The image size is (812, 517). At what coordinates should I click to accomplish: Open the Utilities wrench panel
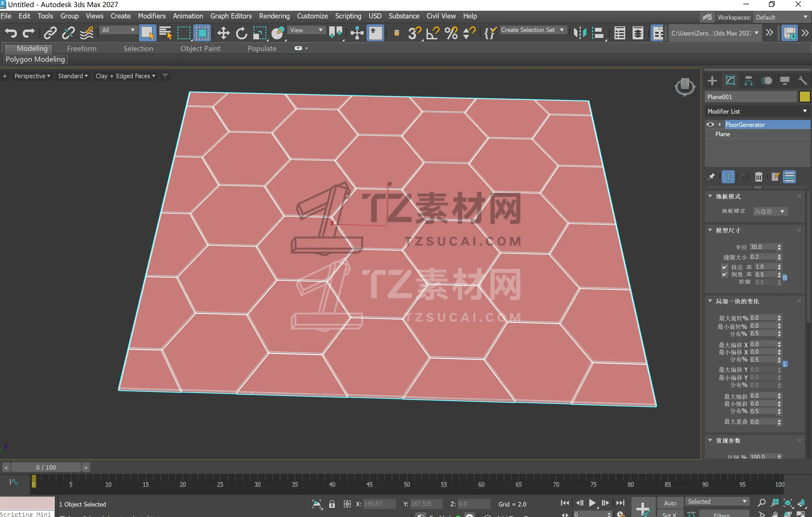pyautogui.click(x=802, y=81)
